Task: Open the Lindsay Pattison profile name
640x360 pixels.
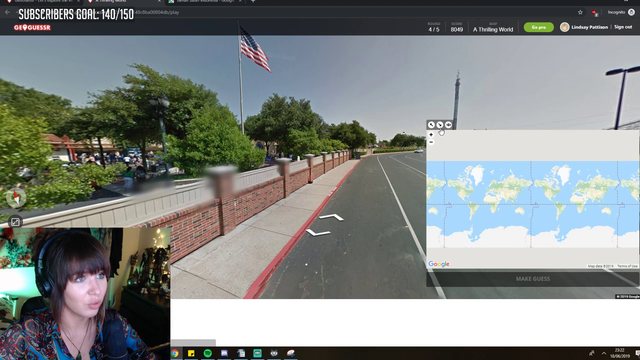Action: [589, 27]
